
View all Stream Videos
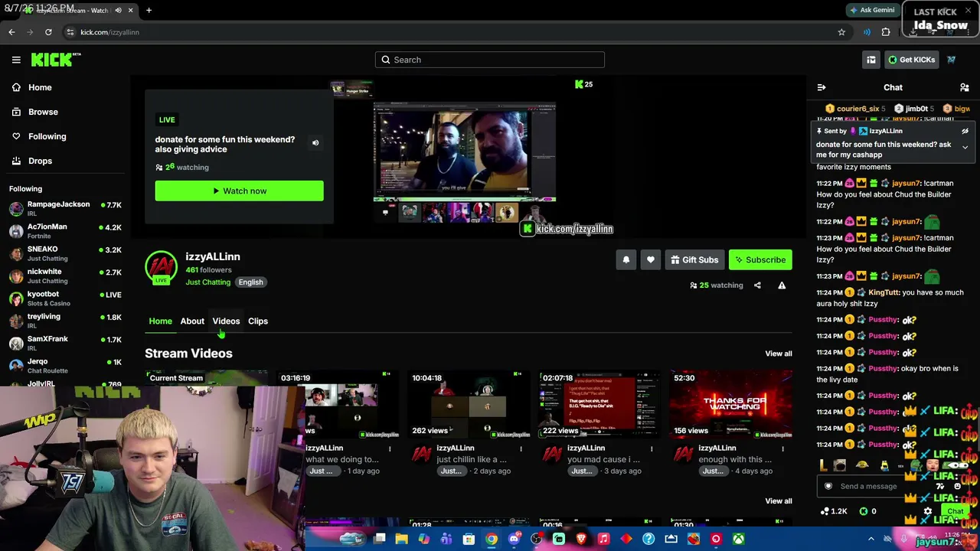(x=779, y=354)
